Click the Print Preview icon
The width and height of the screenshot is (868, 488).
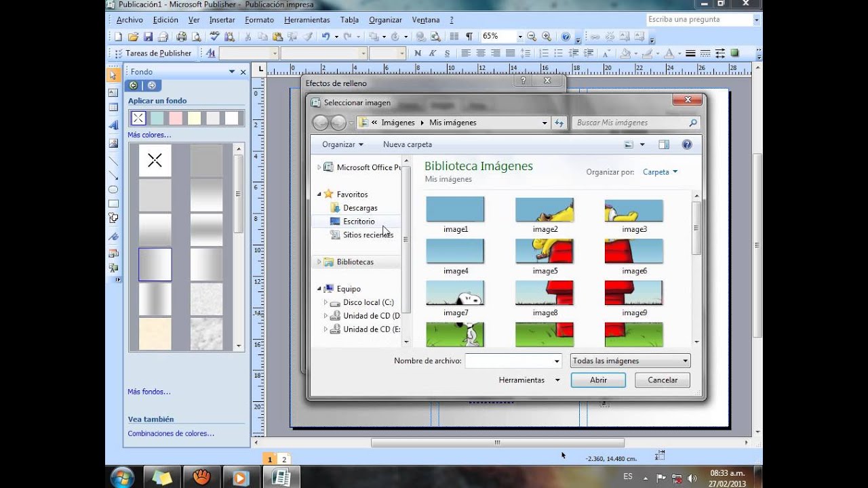[x=196, y=37]
